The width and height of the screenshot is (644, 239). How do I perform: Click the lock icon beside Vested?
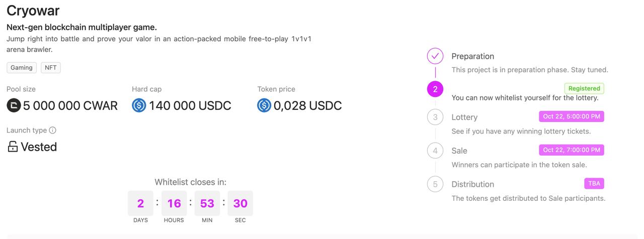point(13,147)
